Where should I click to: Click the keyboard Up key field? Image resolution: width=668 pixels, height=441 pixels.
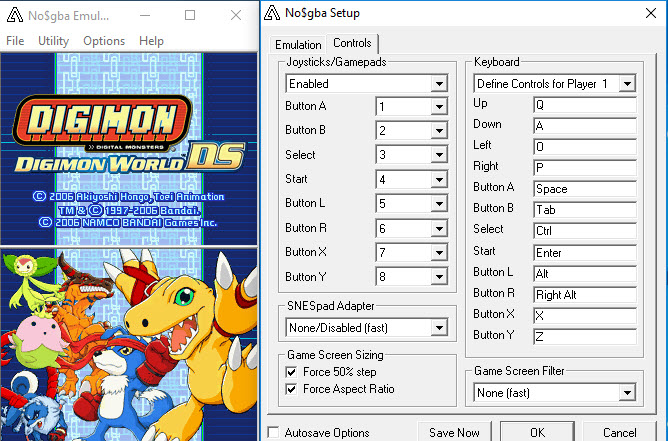click(x=584, y=105)
